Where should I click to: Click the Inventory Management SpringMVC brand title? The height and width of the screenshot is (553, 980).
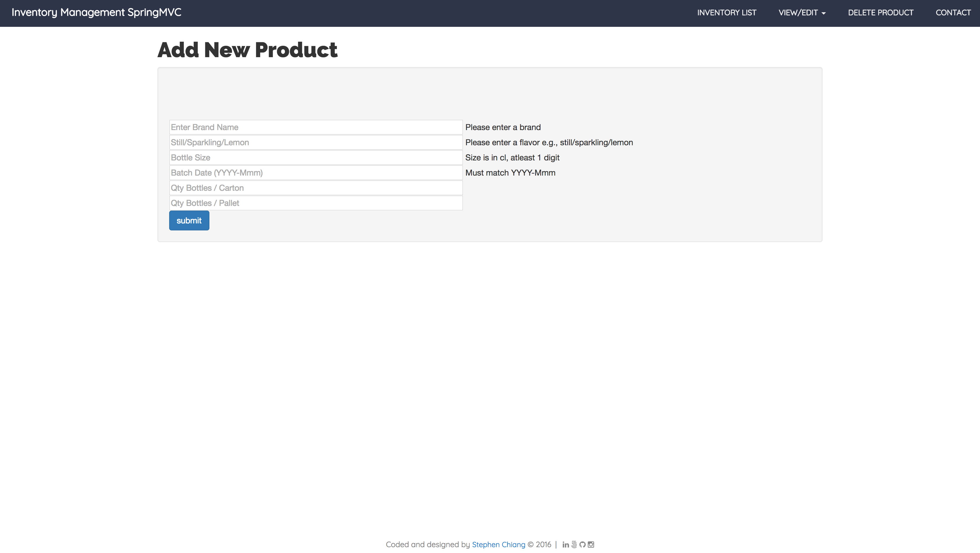coord(96,12)
